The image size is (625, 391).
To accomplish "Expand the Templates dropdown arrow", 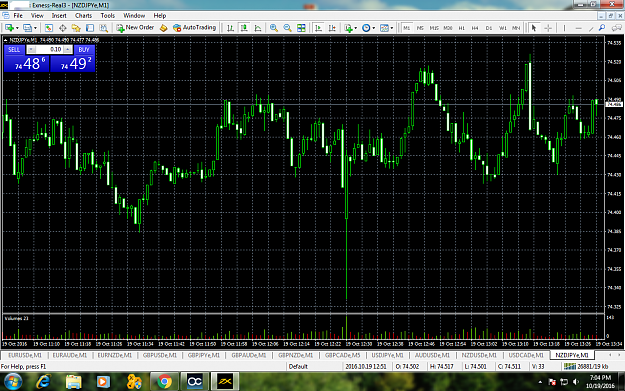I will 391,28.
